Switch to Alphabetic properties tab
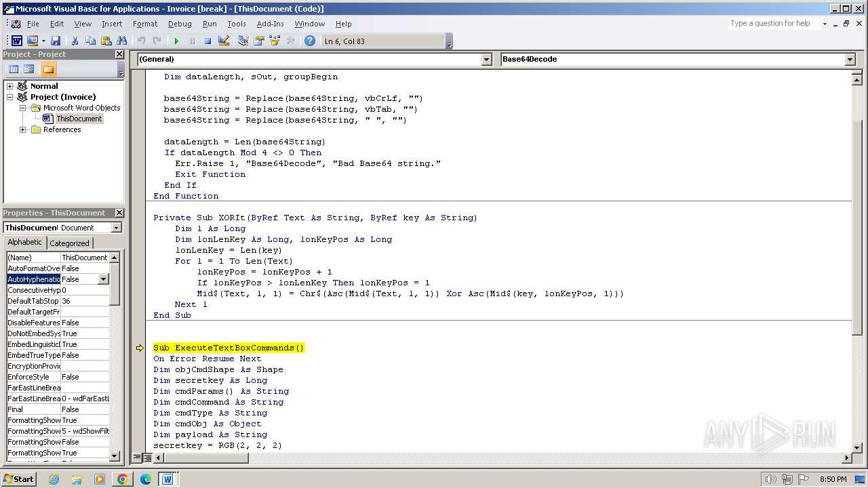This screenshot has width=868, height=488. coord(24,243)
